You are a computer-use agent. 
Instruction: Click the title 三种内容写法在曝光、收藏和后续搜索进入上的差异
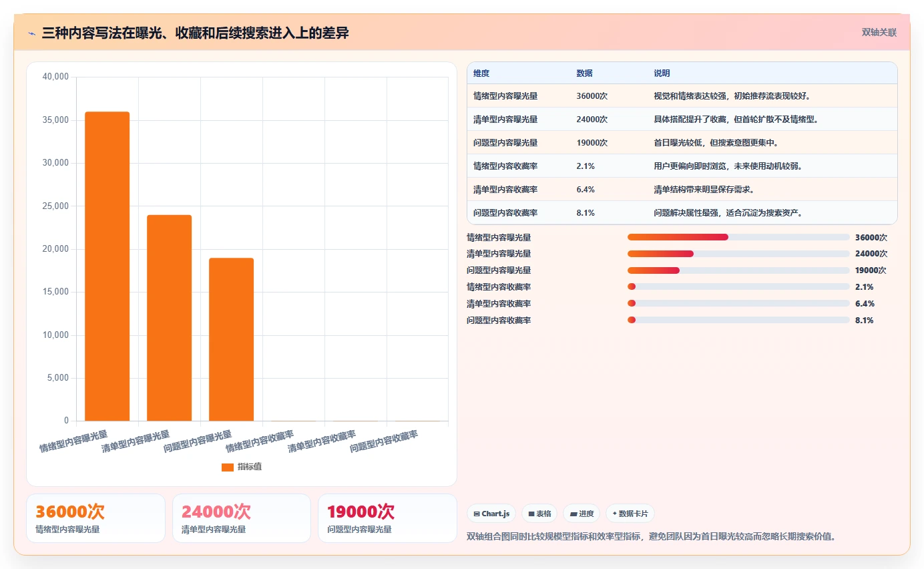coord(195,33)
